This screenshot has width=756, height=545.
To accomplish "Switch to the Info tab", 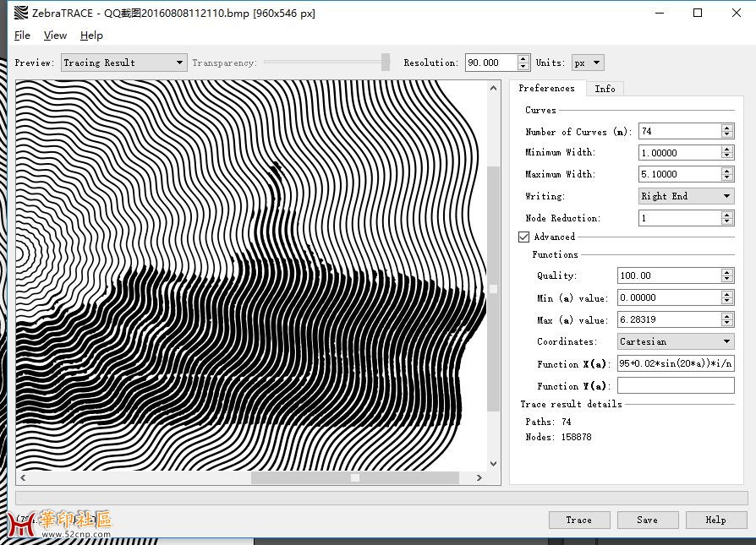I will [605, 89].
